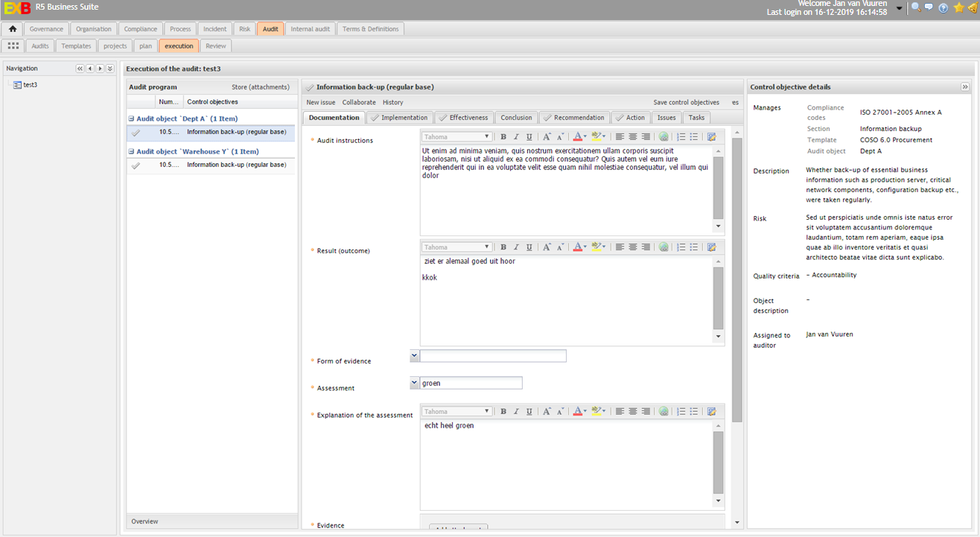Collapse the Audit object 'Warehouse Y' group
This screenshot has height=537, width=980.
click(x=131, y=151)
